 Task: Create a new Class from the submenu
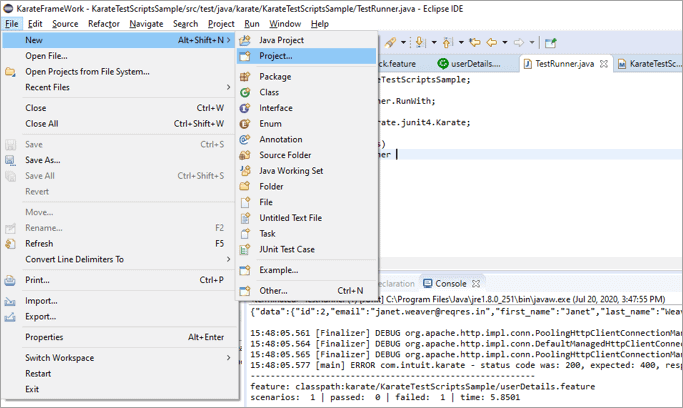click(x=306, y=92)
